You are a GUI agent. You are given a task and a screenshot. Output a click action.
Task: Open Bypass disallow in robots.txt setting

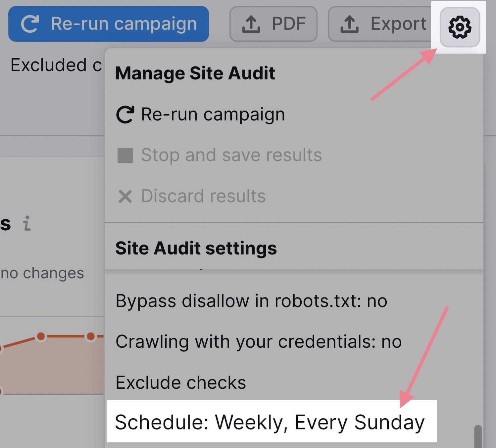click(251, 301)
